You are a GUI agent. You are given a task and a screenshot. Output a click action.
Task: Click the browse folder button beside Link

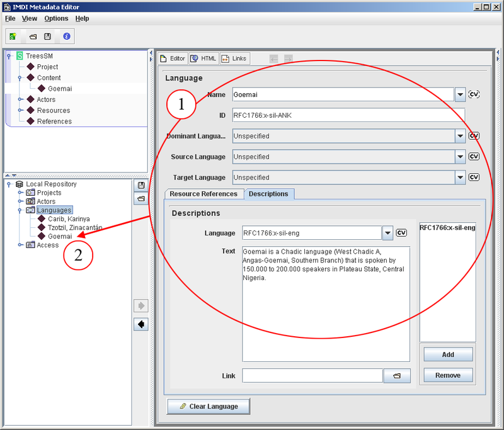point(397,376)
